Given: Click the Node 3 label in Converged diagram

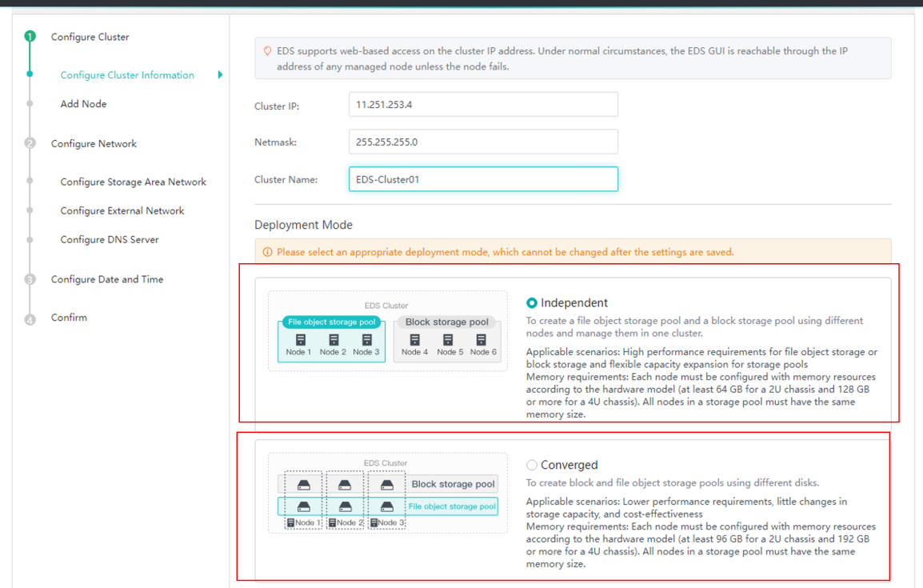Looking at the screenshot, I should point(391,522).
